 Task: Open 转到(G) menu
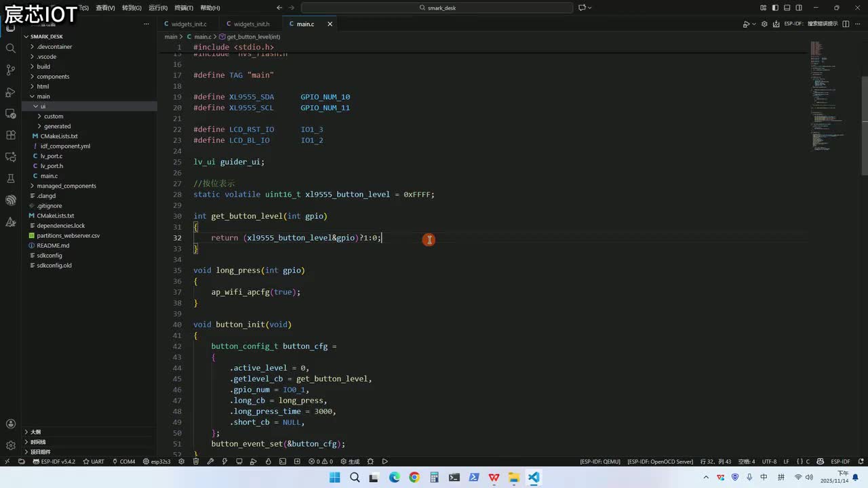(x=132, y=7)
